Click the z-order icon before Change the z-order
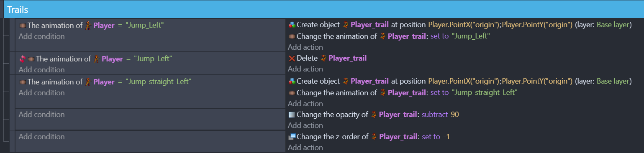 click(x=292, y=136)
